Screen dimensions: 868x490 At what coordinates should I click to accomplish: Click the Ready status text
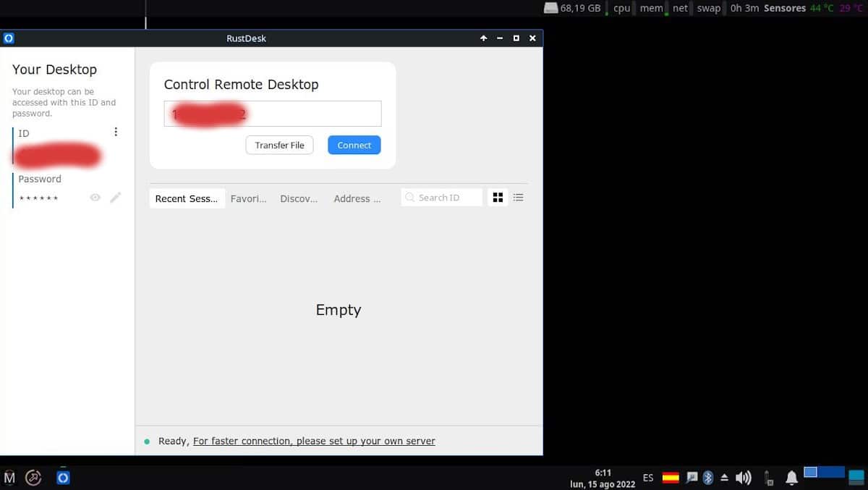174,441
